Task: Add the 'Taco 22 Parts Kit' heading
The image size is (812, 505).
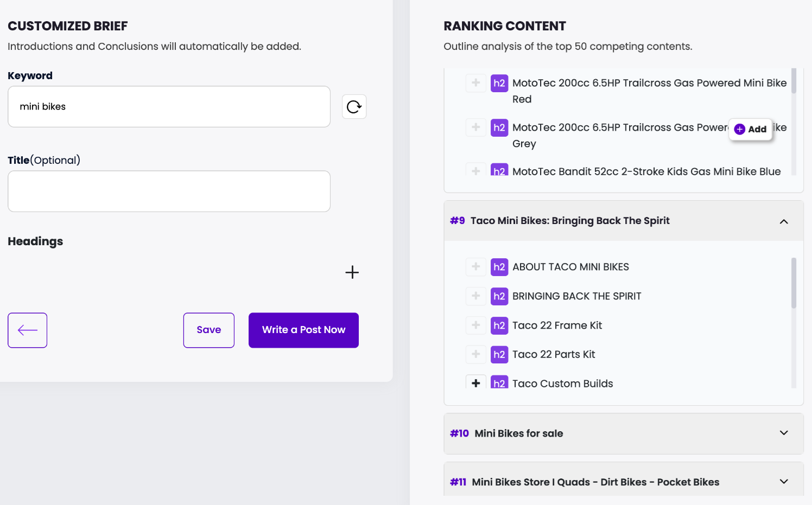Action: [x=475, y=354]
